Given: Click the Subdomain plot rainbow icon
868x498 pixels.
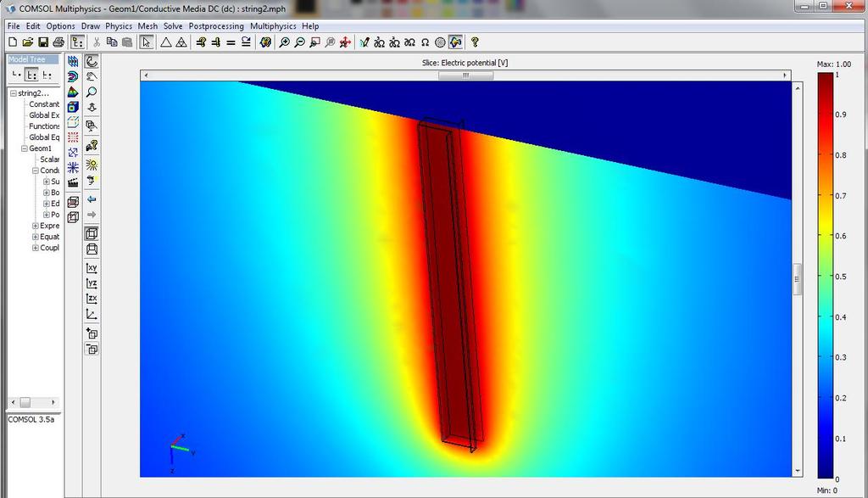Looking at the screenshot, I should click(x=73, y=92).
